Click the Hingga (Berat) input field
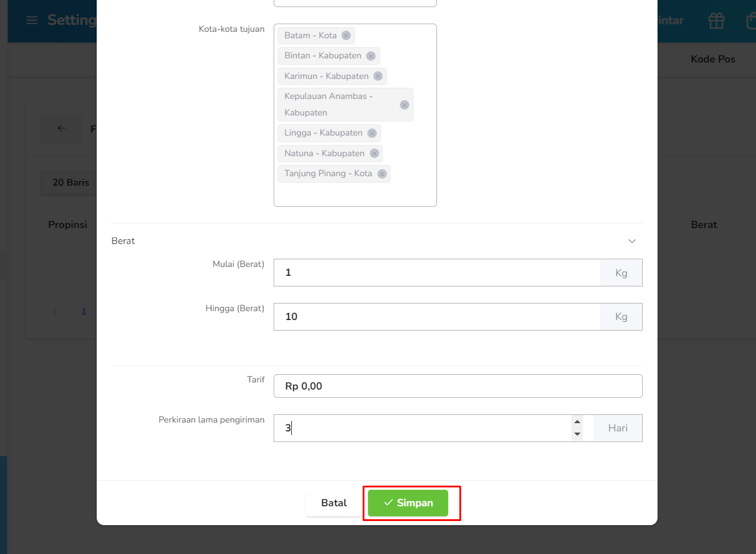This screenshot has height=554, width=756. tap(437, 316)
